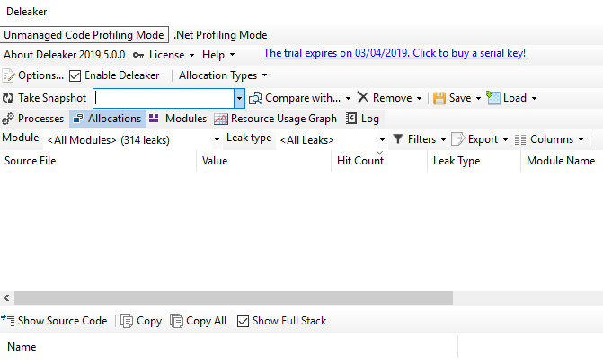The width and height of the screenshot is (603, 364).
Task: Click the Options pencil icon
Action: (x=8, y=75)
